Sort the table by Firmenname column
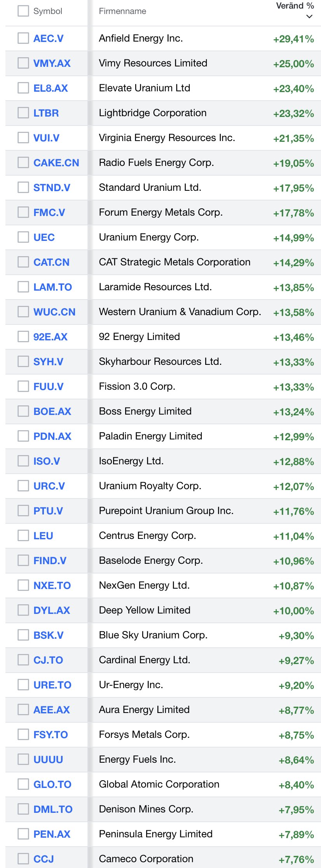The height and width of the screenshot is (868, 321). click(122, 11)
